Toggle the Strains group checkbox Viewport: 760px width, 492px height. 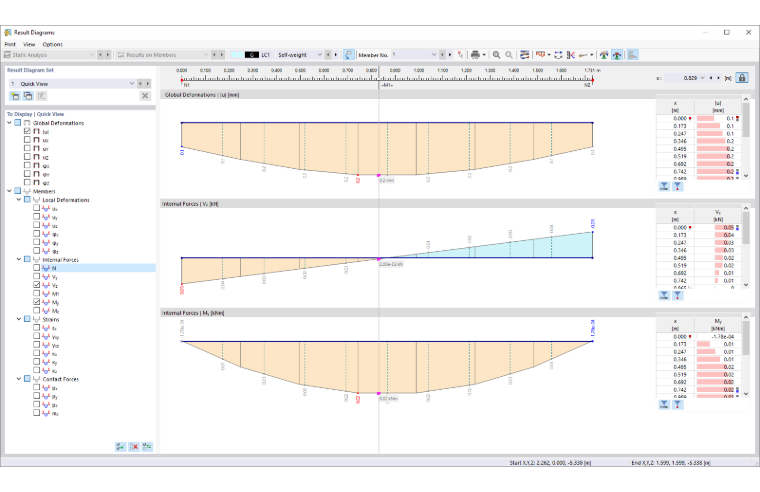tap(27, 319)
